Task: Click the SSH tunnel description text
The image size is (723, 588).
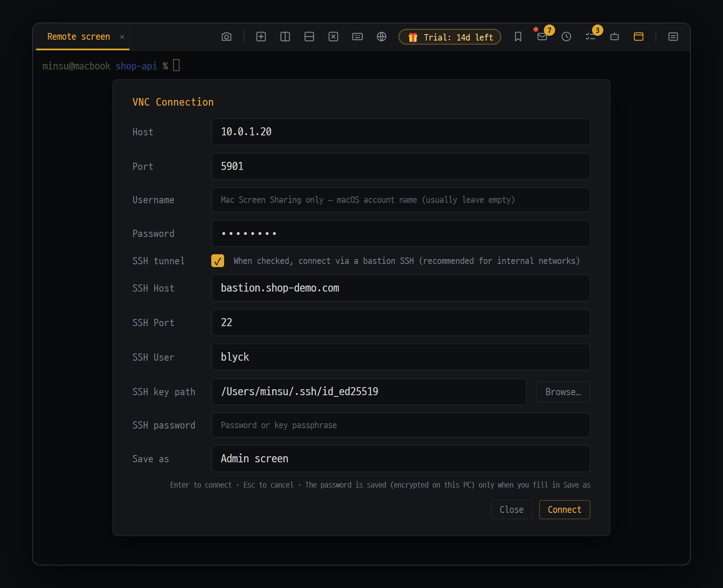Action: point(406,261)
